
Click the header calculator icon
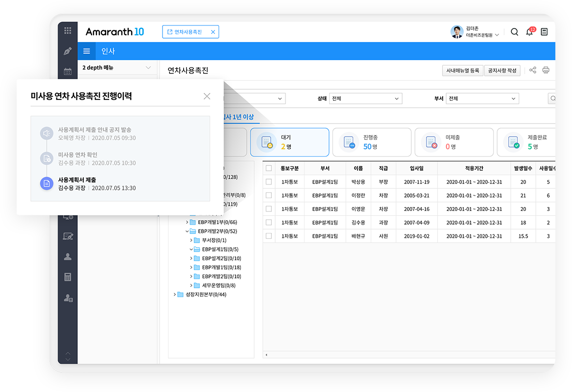click(544, 32)
